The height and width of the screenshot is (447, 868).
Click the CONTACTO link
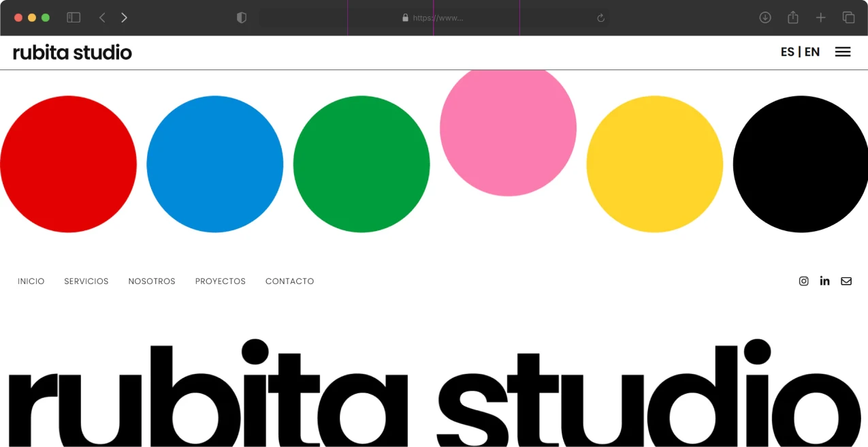point(290,281)
